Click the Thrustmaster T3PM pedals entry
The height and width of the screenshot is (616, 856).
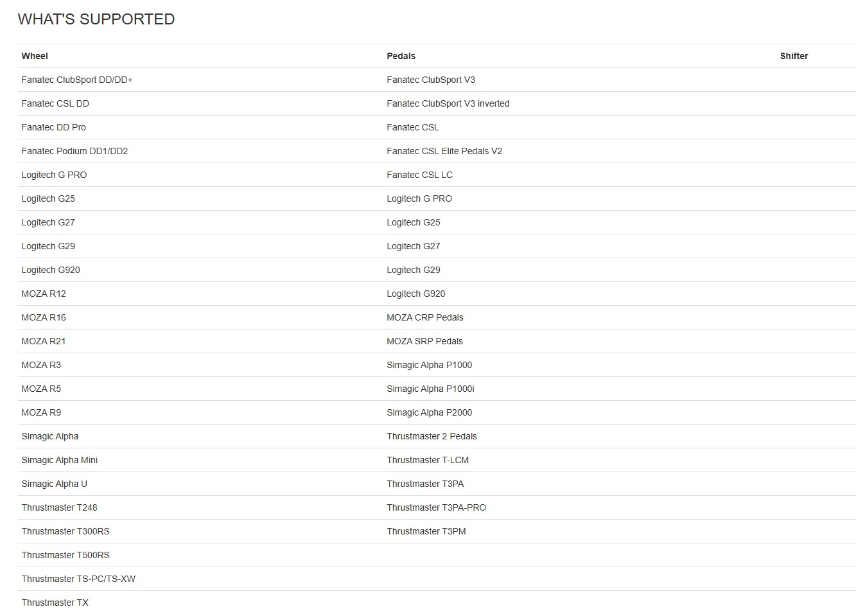point(426,531)
